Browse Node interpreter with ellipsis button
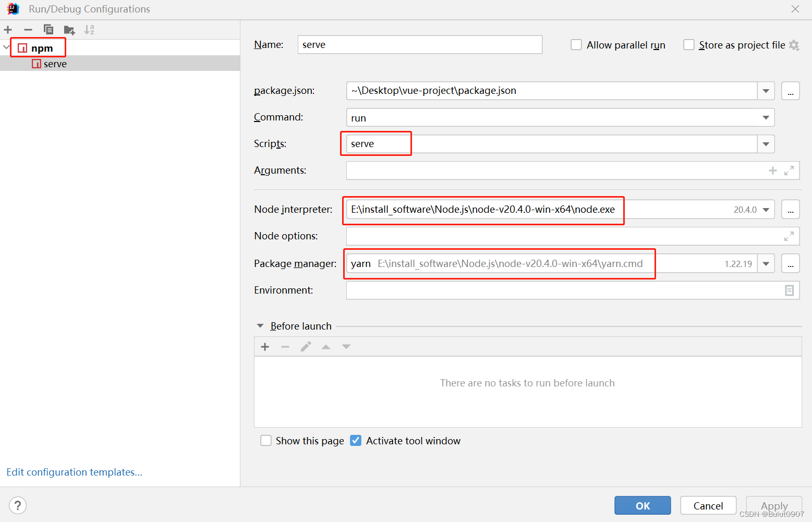The height and width of the screenshot is (522, 812). 791,210
